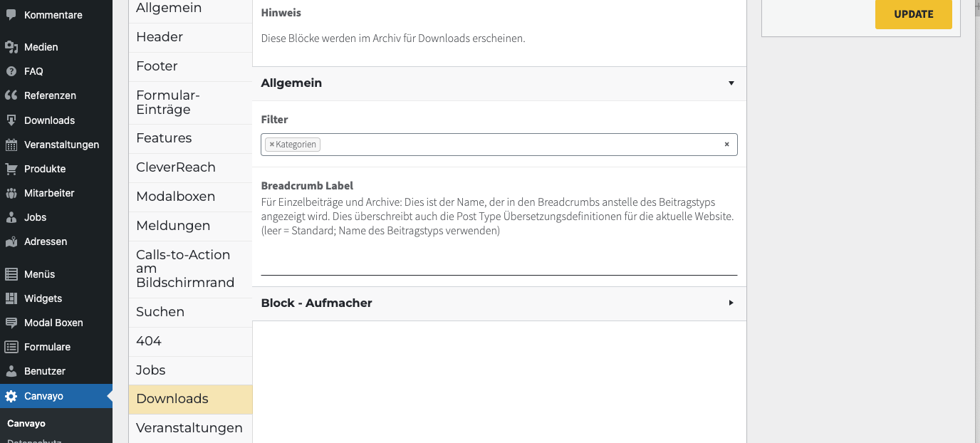Viewport: 980px width, 443px height.
Task: Remove the Kategorien filter tag
Action: pyautogui.click(x=271, y=144)
